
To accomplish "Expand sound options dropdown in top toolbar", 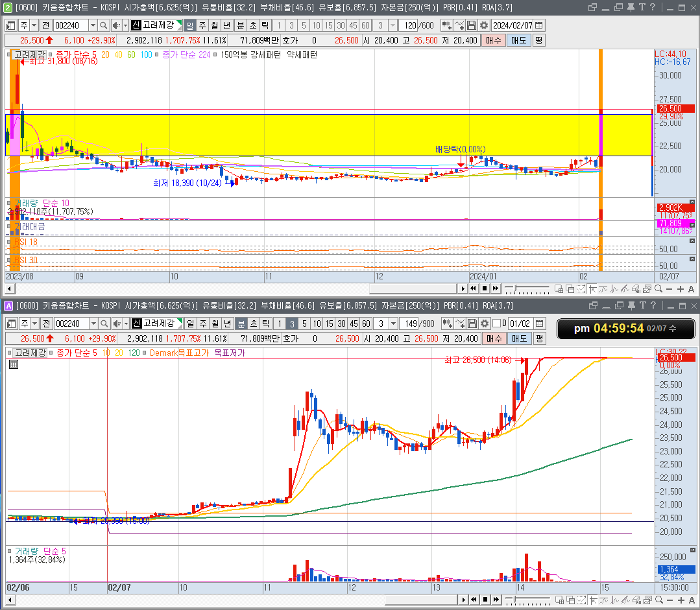I will coord(125,25).
